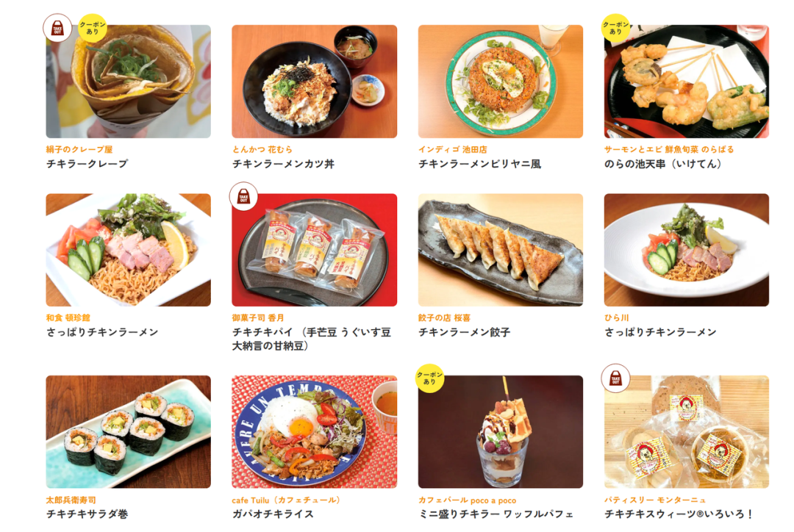This screenshot has height=532, width=794.
Task: Open the ひら川 white bowl noodle photo
Action: [x=686, y=250]
